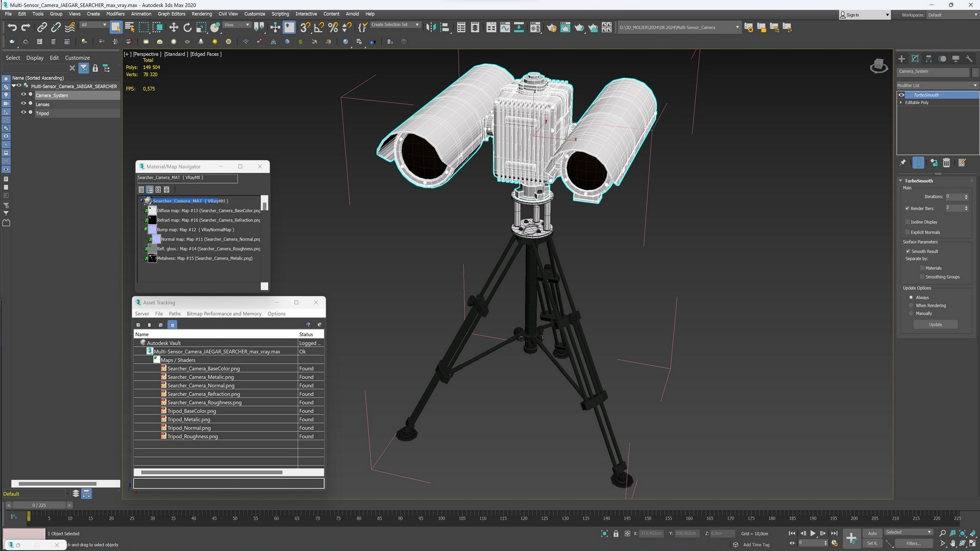Open the Modifiers menu
This screenshot has height=551, width=980.
tap(115, 14)
